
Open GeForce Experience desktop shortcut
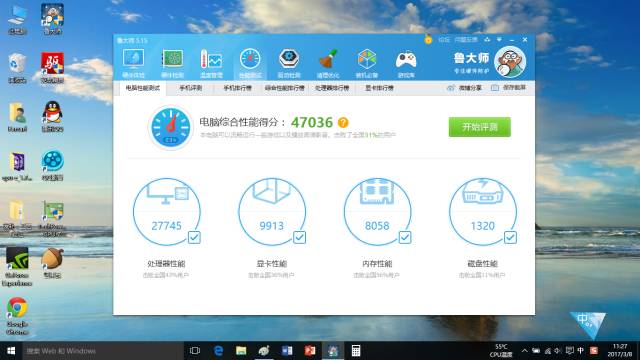click(17, 266)
